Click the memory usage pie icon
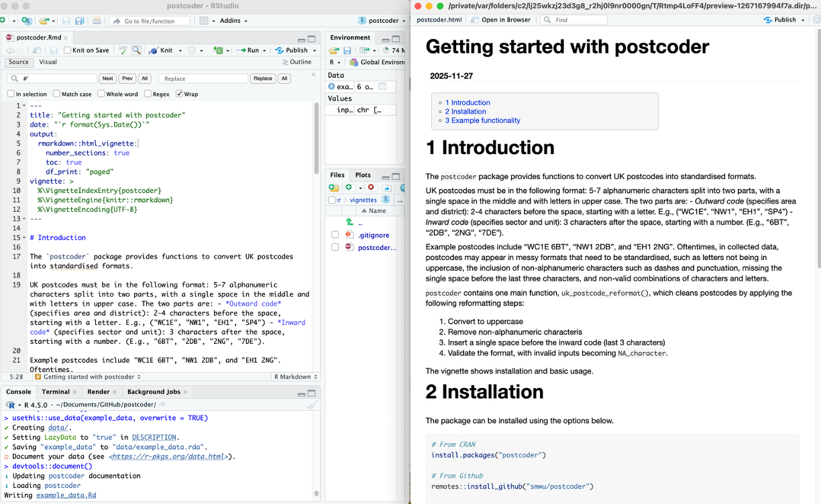 [386, 50]
